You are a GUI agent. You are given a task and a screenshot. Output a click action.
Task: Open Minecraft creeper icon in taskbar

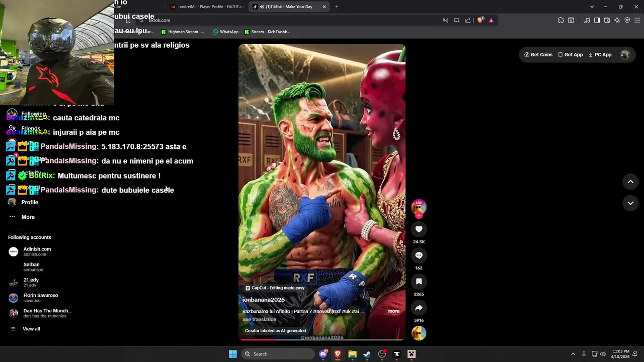(x=412, y=354)
